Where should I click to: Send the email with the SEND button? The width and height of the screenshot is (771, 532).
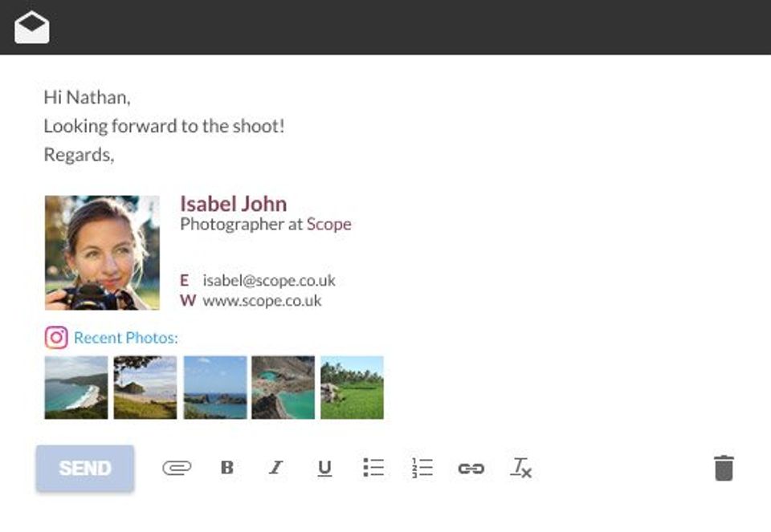(x=85, y=468)
